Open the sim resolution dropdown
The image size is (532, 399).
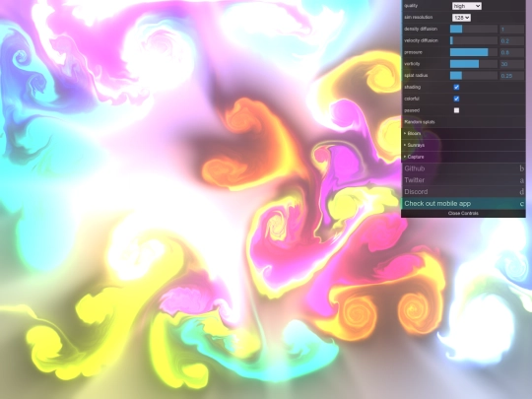click(461, 18)
